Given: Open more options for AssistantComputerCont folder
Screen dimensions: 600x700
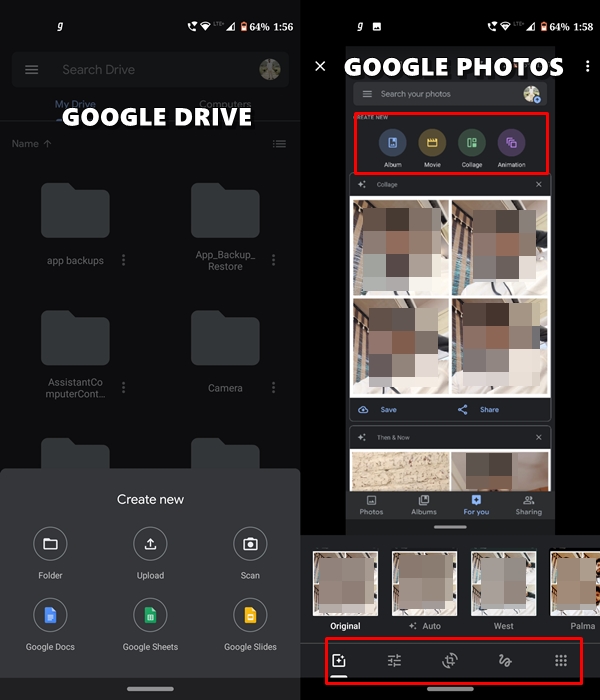Looking at the screenshot, I should coord(124,388).
